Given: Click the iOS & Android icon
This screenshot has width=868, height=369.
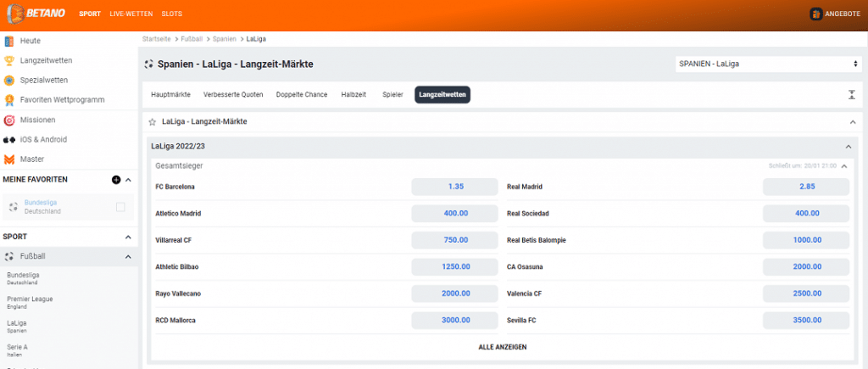Looking at the screenshot, I should [x=8, y=140].
